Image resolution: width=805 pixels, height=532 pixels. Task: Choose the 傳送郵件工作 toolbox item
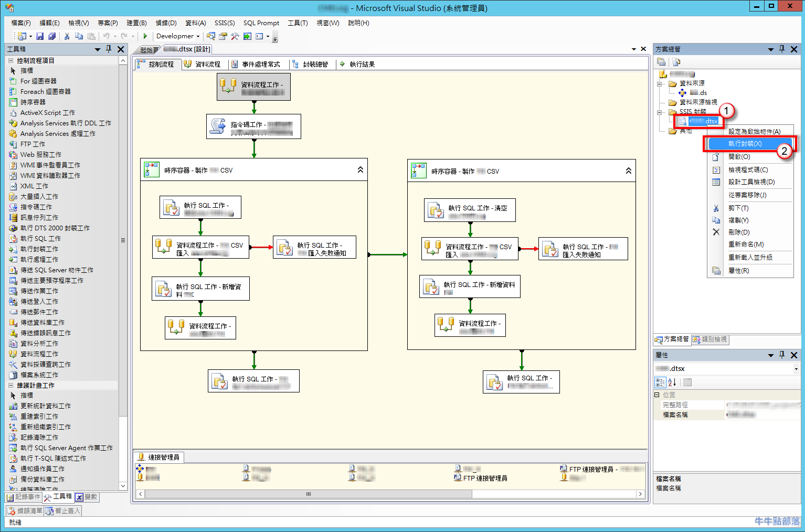(38, 312)
